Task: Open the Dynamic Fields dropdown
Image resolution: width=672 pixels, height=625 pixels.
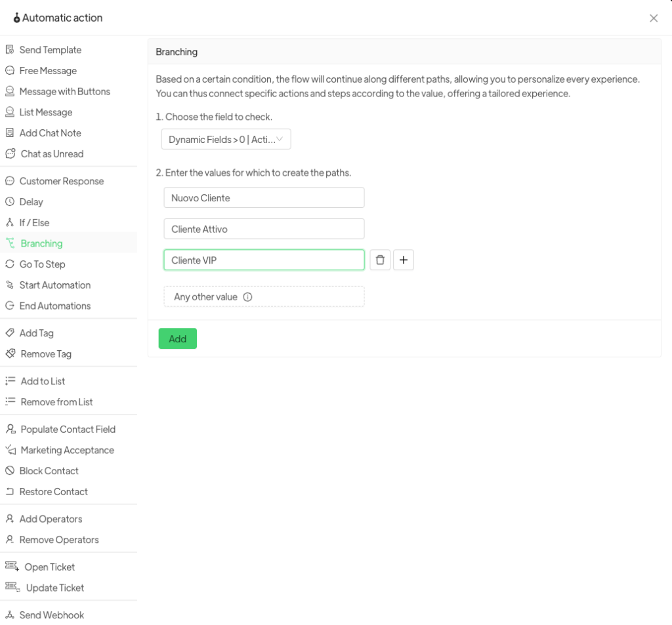Action: 226,140
